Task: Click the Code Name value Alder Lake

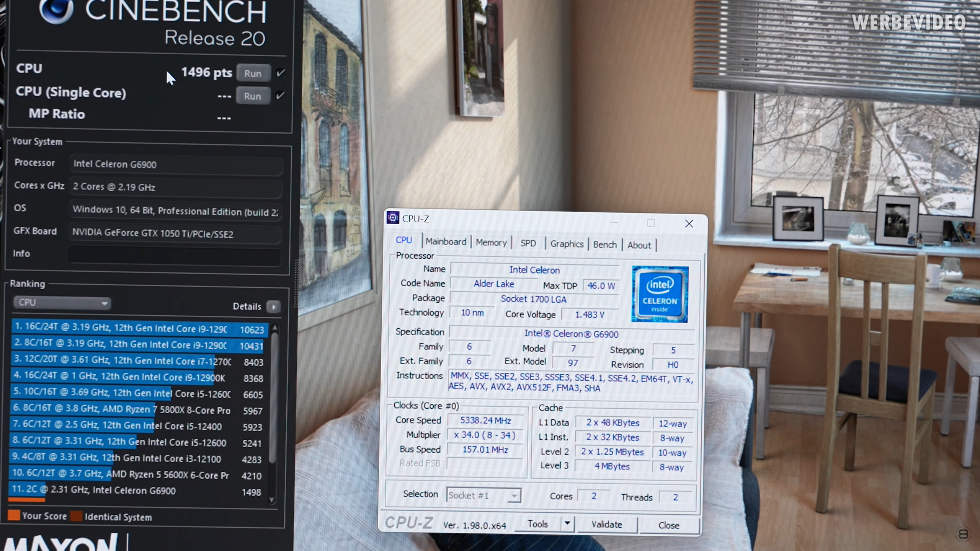Action: pos(494,284)
